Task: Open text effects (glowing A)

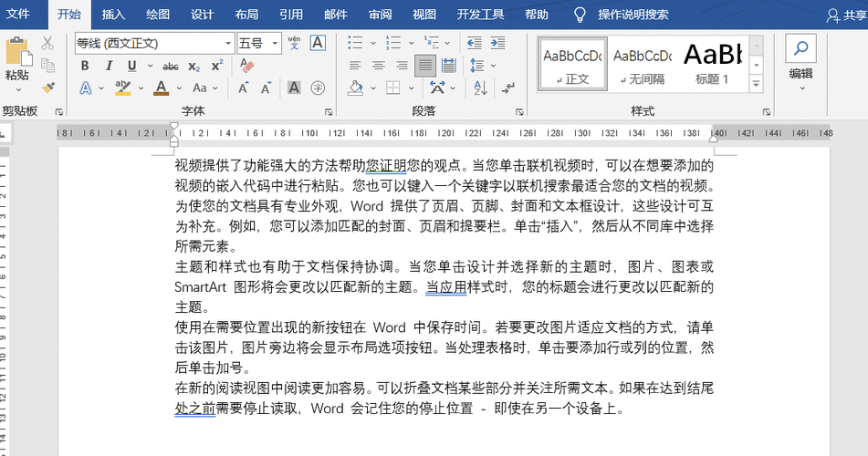Action: [x=86, y=88]
